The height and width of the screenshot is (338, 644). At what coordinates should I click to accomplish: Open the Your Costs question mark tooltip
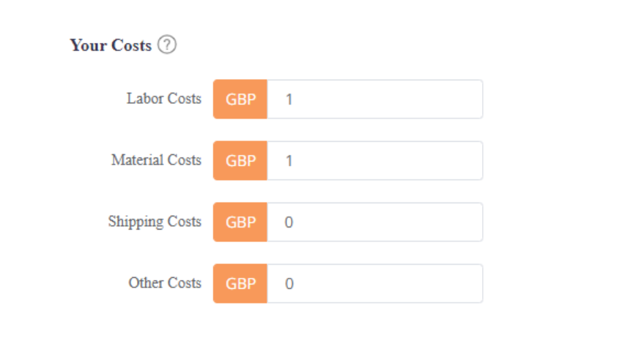click(168, 45)
